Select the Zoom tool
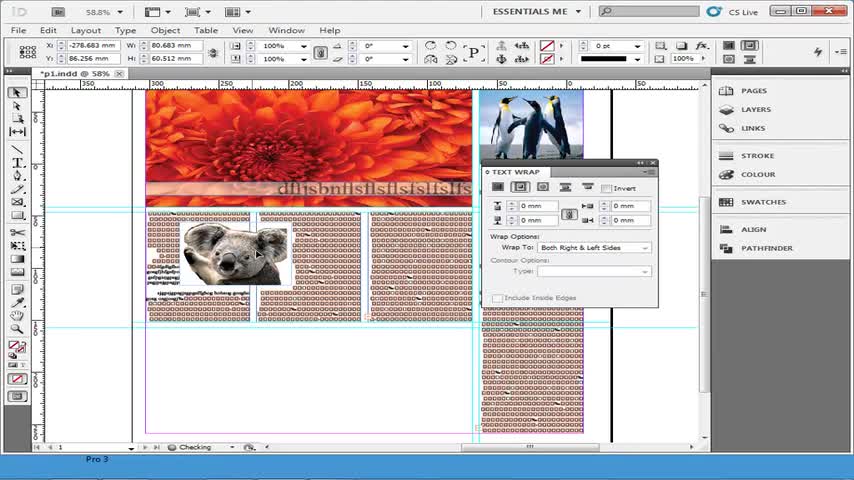 tap(17, 329)
